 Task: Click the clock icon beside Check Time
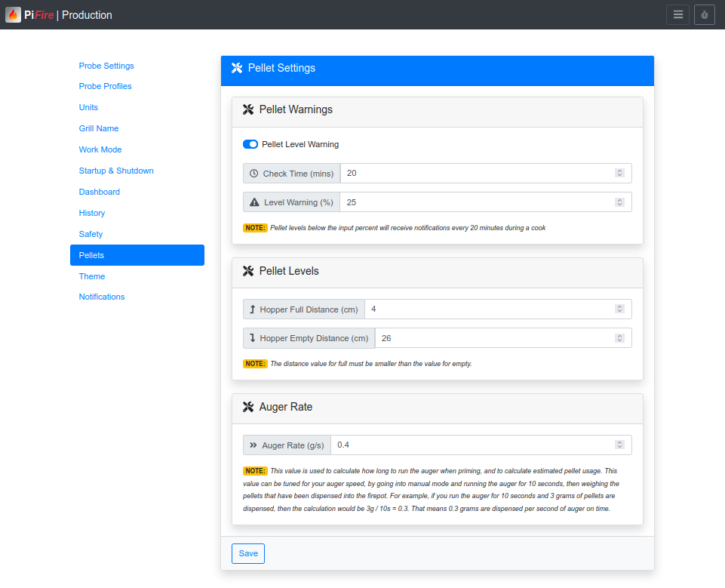click(x=254, y=174)
